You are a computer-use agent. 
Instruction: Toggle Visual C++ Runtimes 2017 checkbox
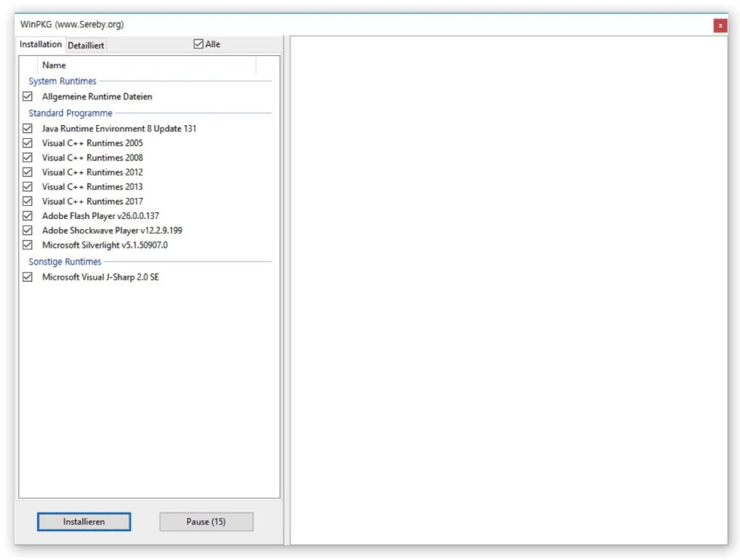click(x=27, y=202)
